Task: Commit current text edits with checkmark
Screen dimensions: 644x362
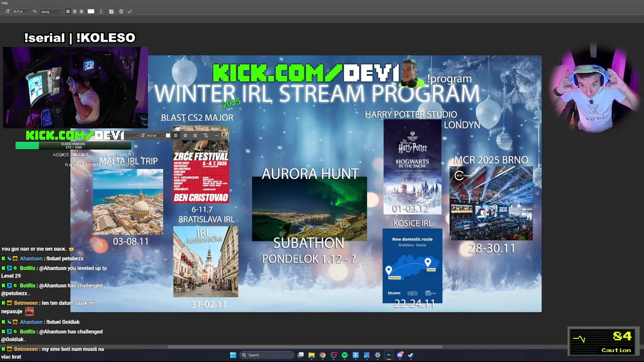Action: (130, 11)
